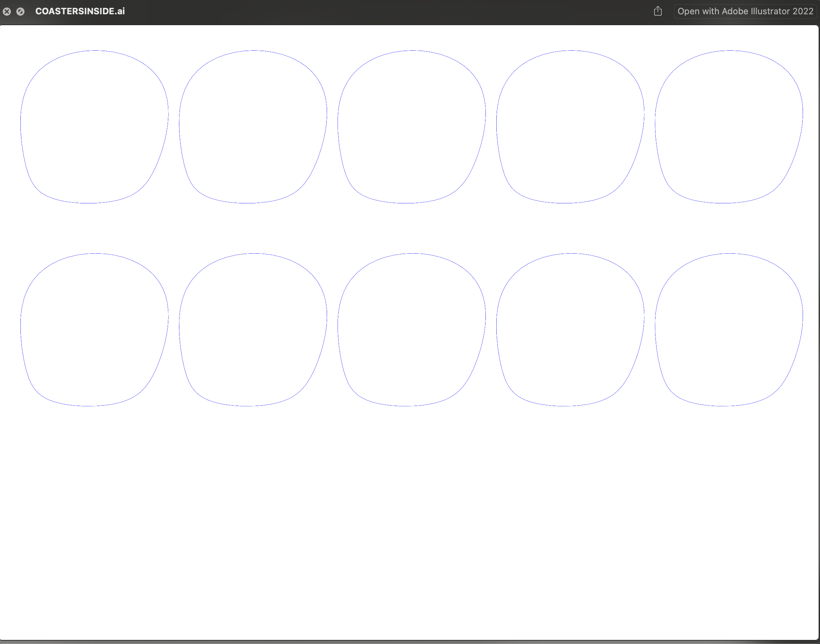
Task: Close the Quick Look preview window
Action: point(7,12)
